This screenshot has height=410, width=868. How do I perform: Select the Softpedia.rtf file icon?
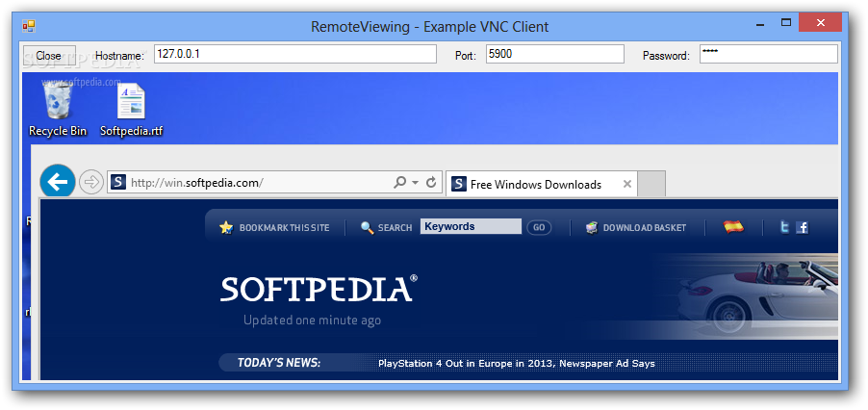point(131,110)
